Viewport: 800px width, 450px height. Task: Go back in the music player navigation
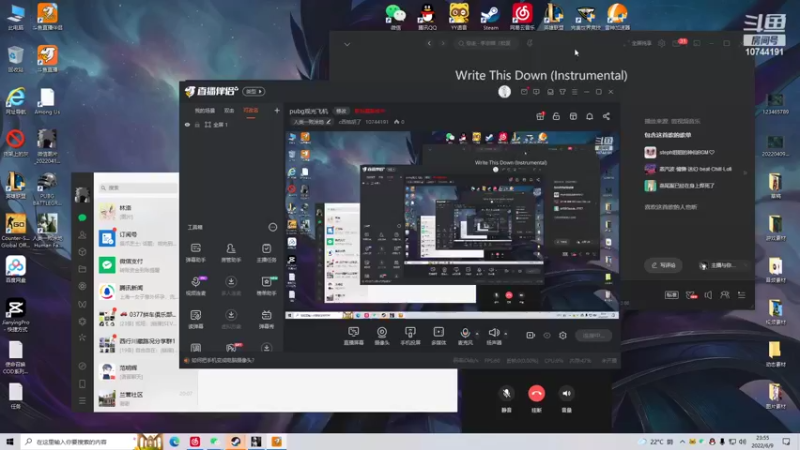[429, 43]
